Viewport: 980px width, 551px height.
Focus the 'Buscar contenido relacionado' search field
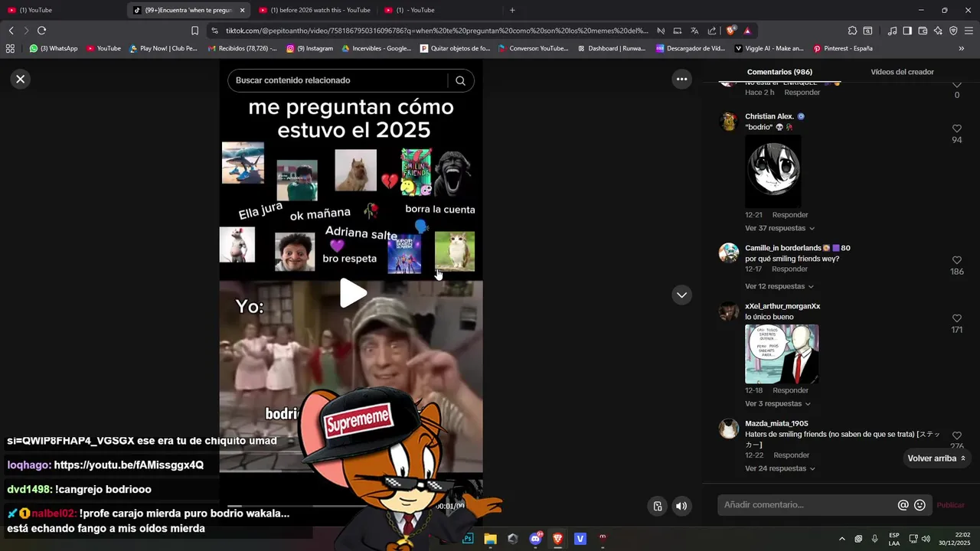pos(338,80)
